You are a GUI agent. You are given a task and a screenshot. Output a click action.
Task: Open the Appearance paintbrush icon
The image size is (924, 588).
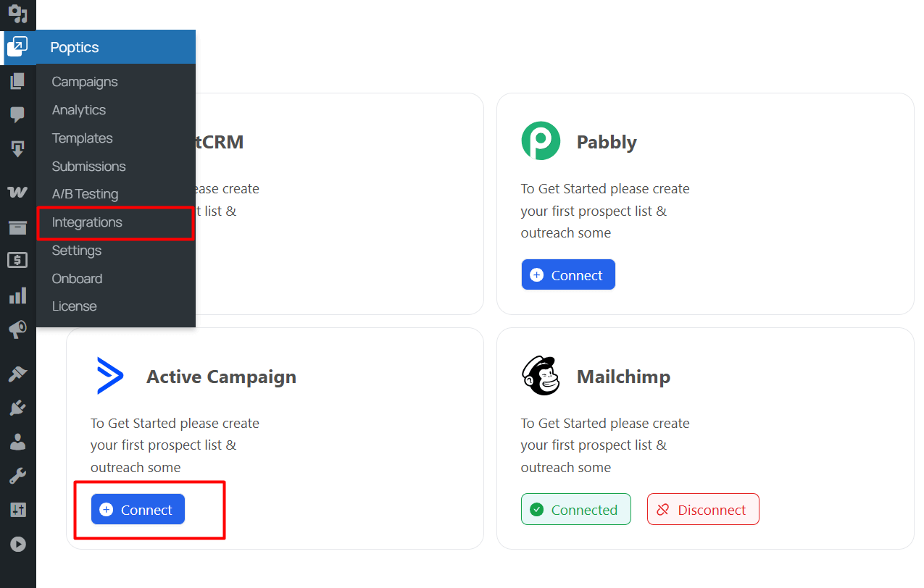17,374
